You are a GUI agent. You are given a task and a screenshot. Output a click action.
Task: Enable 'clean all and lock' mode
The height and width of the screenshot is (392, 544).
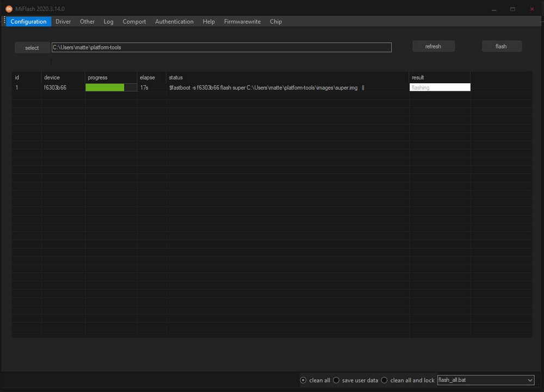[x=385, y=380]
